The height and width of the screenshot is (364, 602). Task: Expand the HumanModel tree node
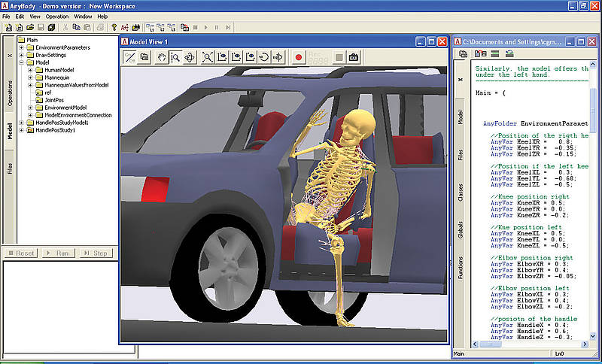coord(31,70)
